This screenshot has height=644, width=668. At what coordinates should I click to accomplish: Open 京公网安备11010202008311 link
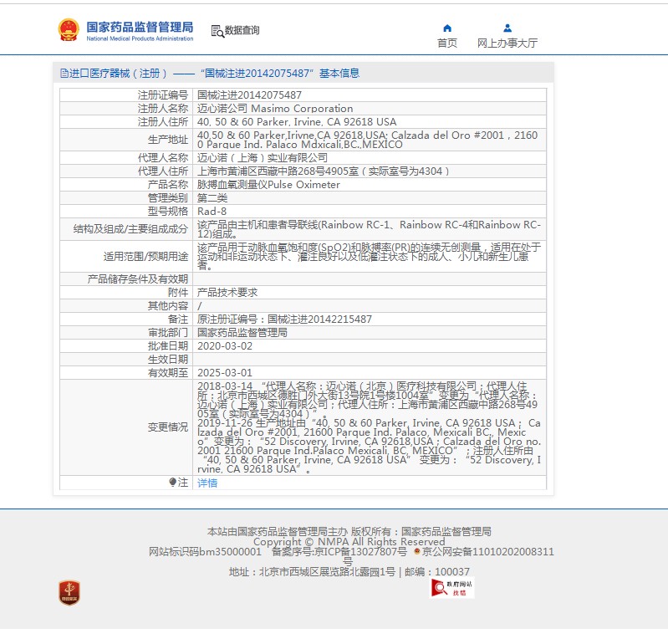[x=487, y=551]
